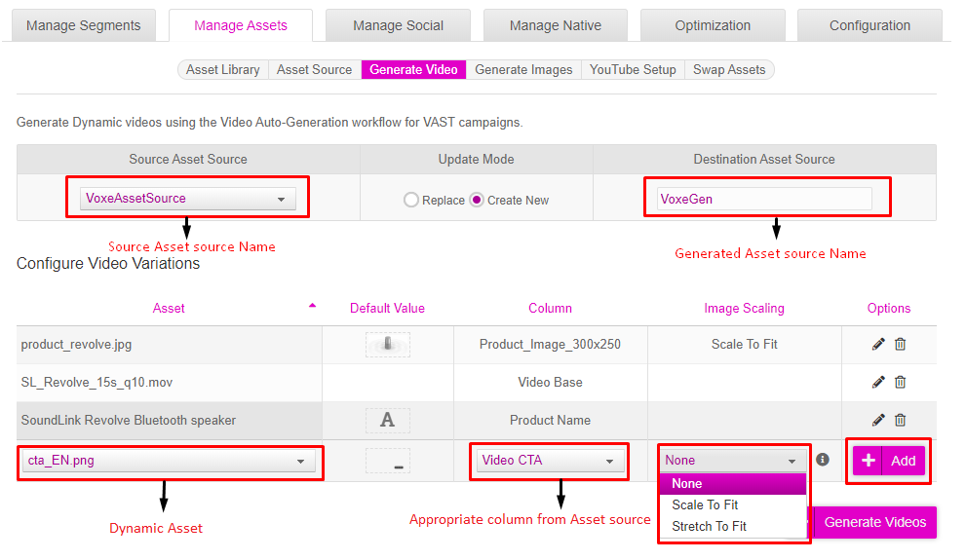This screenshot has width=966, height=560.
Task: Choose Scale To Fit from the list
Action: pyautogui.click(x=705, y=504)
